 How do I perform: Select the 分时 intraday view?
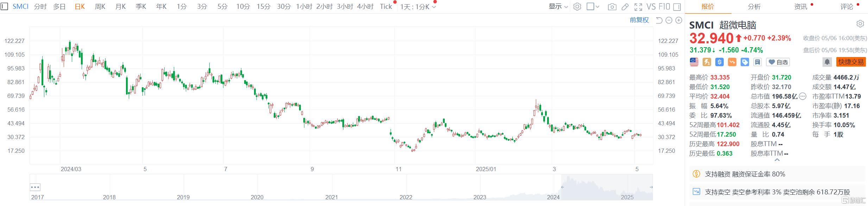point(40,7)
